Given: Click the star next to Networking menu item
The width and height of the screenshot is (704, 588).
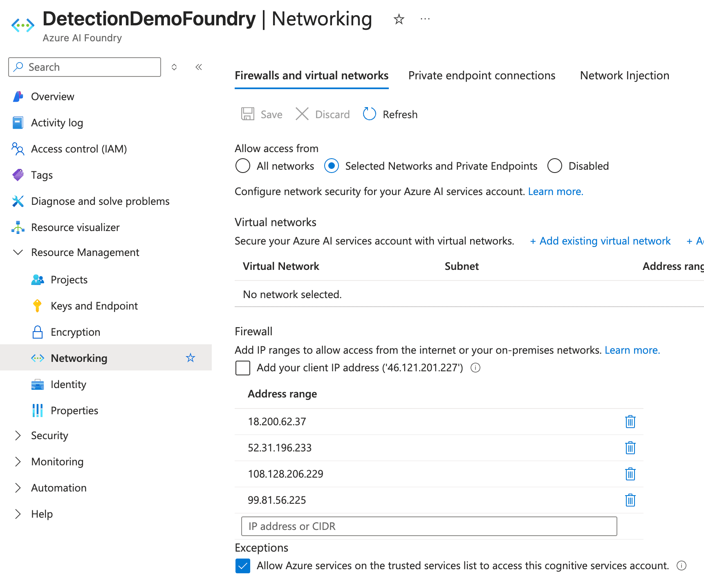Looking at the screenshot, I should pyautogui.click(x=191, y=358).
